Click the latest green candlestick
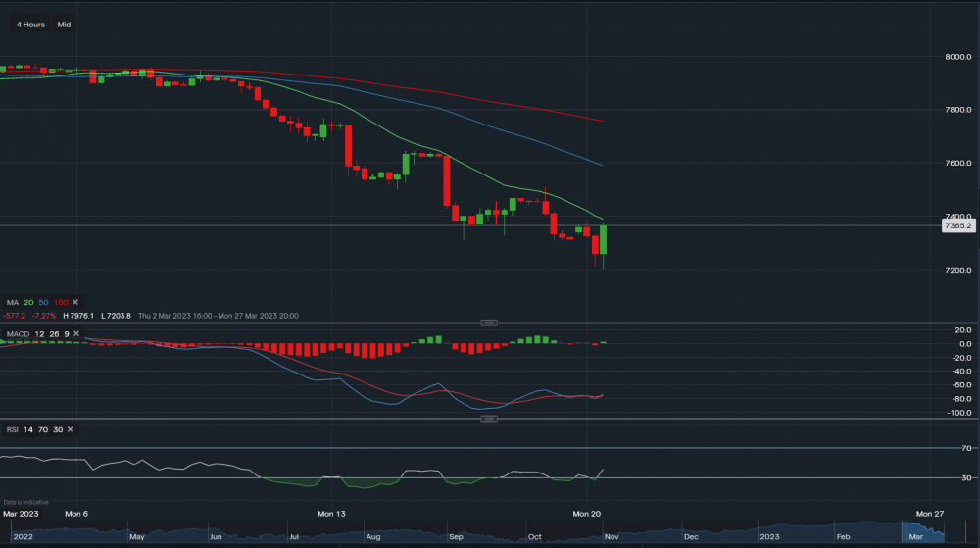 coord(603,240)
